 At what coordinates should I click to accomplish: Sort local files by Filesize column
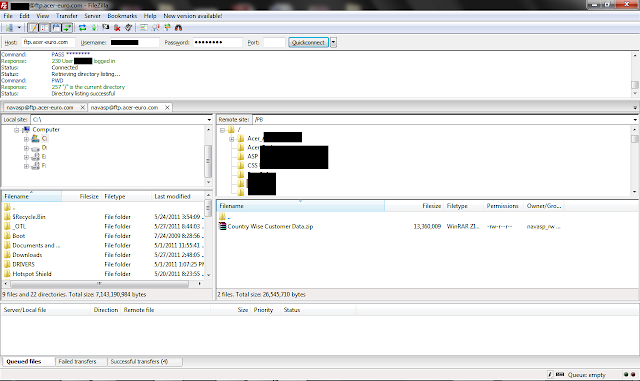pyautogui.click(x=81, y=196)
